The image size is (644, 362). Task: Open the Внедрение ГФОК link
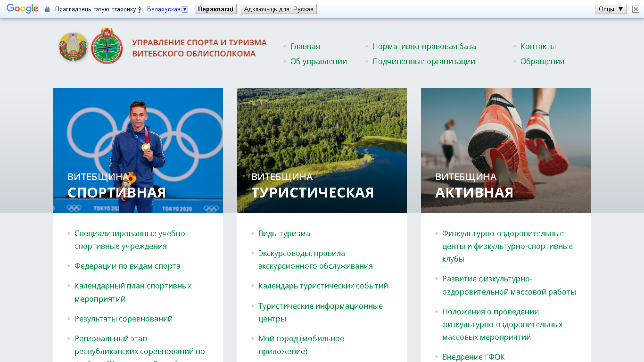(473, 357)
